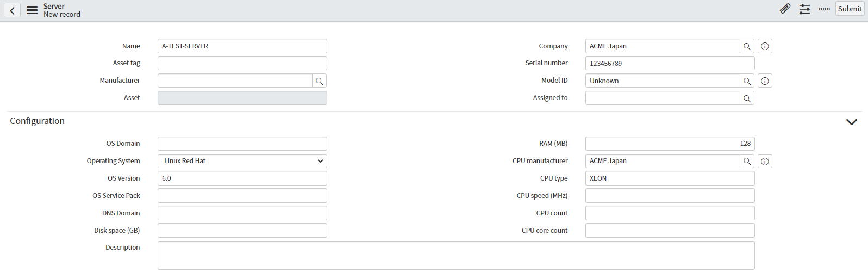Open Company lookup search icon

pos(747,46)
